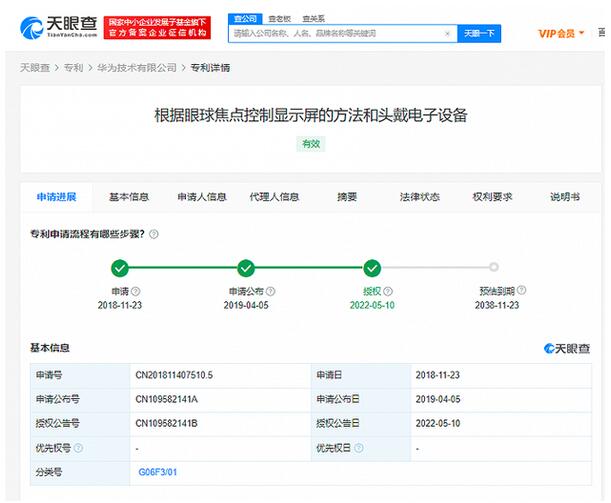
Task: Click the 申请日 value 2018-11-23 in table
Action: tap(438, 375)
